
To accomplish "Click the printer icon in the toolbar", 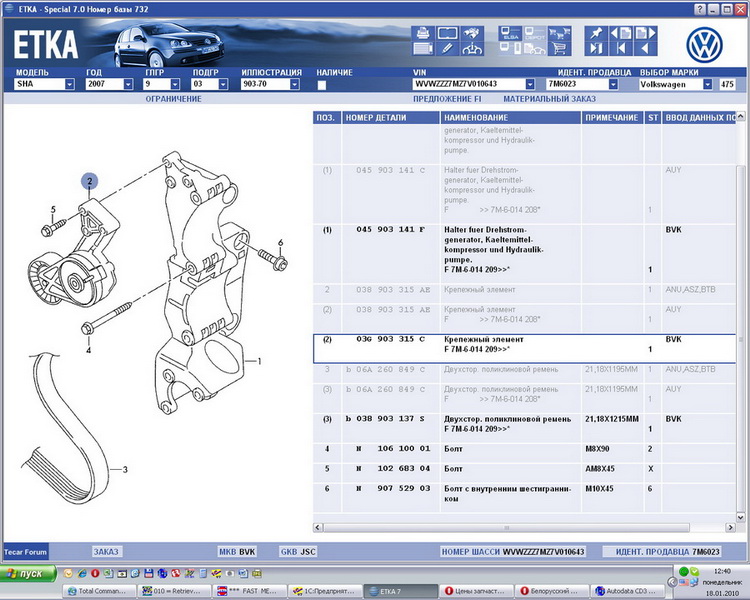I will (423, 33).
